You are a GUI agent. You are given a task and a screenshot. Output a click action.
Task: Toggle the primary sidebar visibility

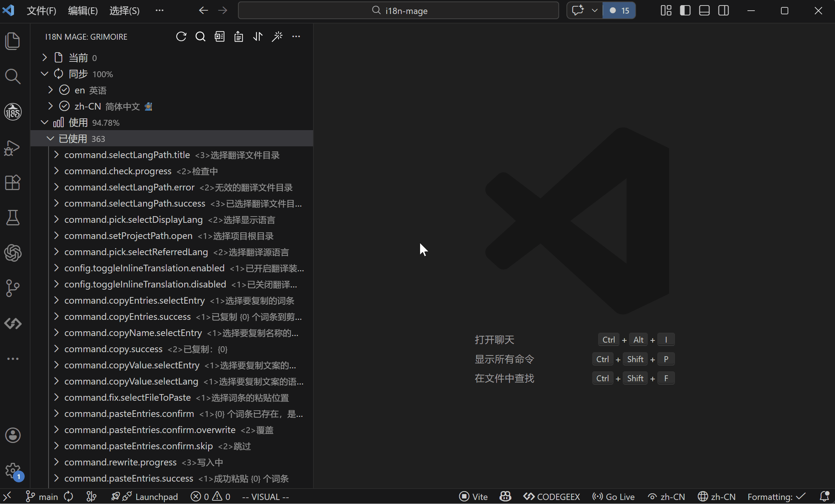[685, 10]
